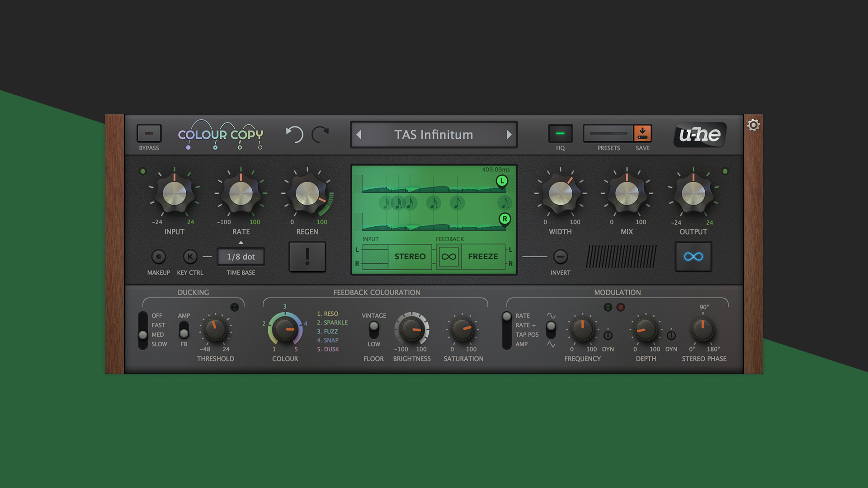Go to the previous preset with the left arrow
Viewport: 868px width, 488px height.
click(359, 135)
